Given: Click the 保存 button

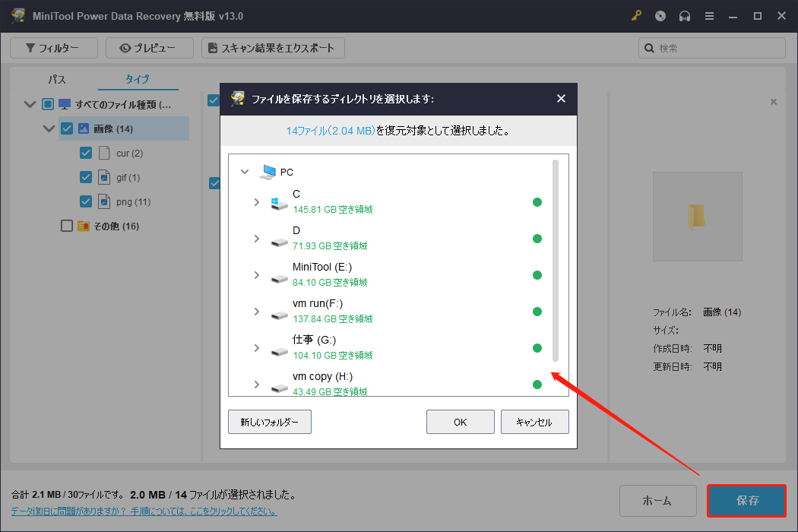Looking at the screenshot, I should [746, 501].
